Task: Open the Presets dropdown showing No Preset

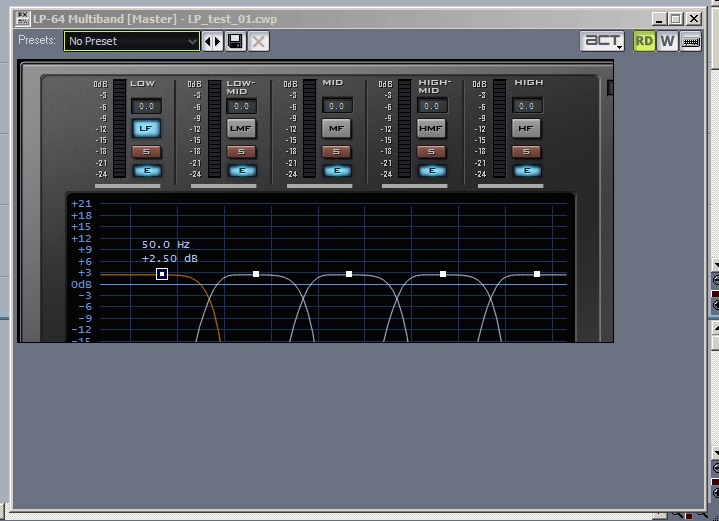Action: tap(131, 41)
